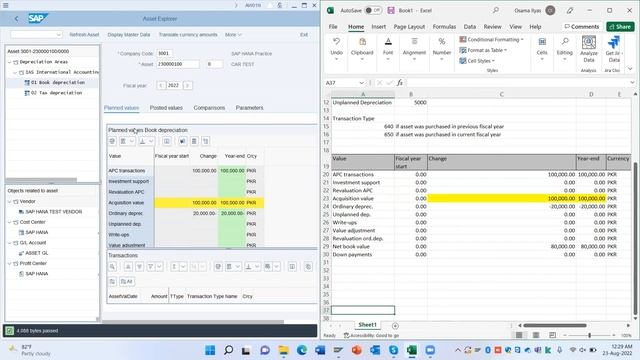Open the SAP More menu dropdown

233,35
